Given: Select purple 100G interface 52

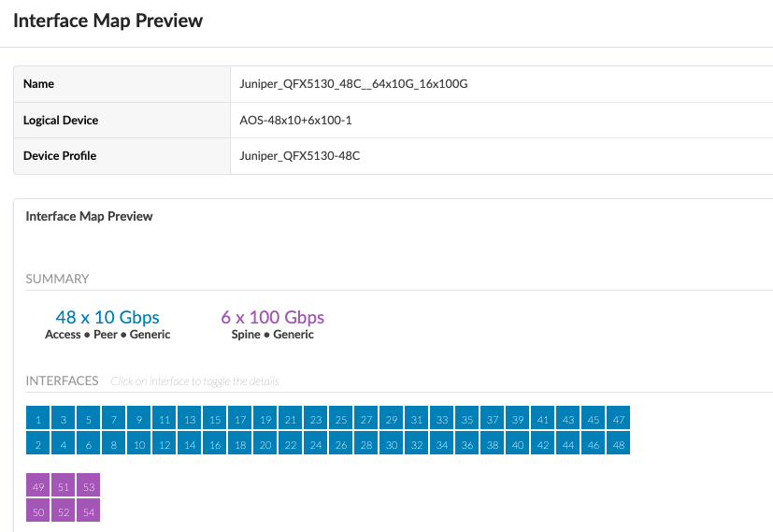Looking at the screenshot, I should click(x=64, y=510).
